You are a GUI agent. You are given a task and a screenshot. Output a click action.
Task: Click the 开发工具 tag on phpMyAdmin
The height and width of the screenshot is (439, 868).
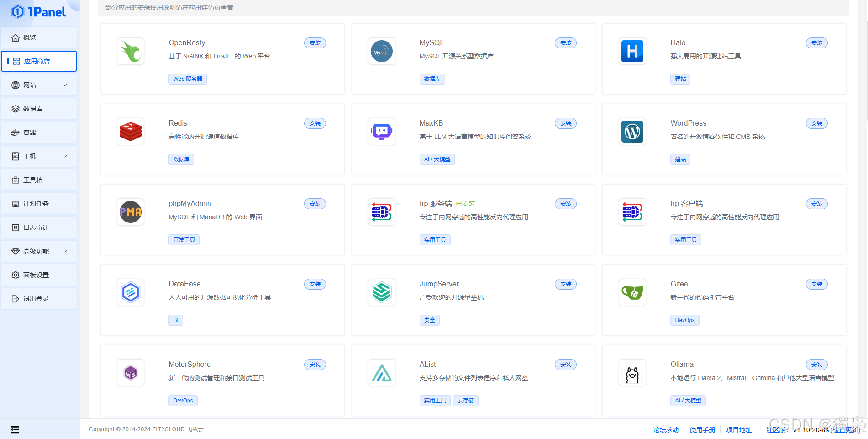[184, 240]
